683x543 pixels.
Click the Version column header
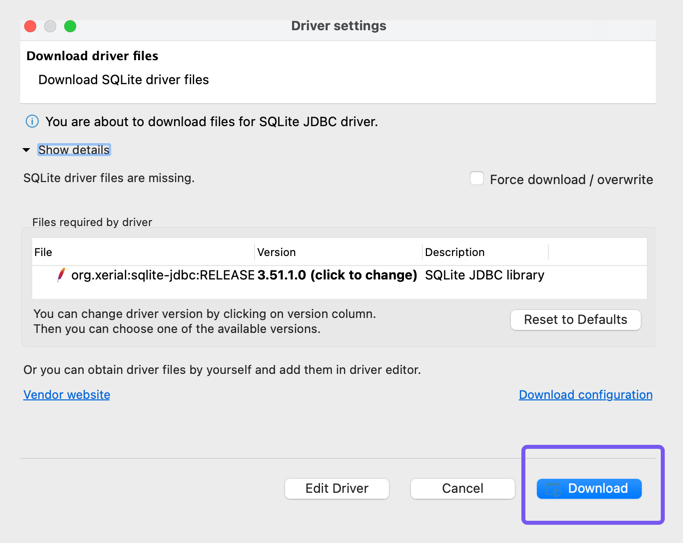276,252
